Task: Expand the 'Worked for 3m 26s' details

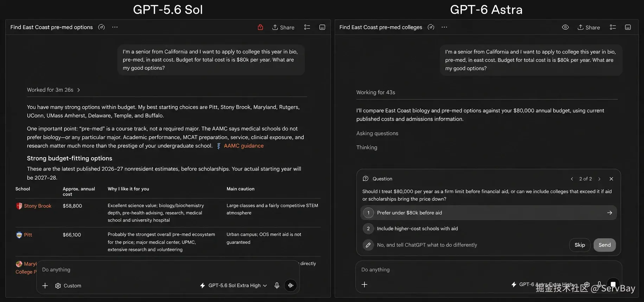Action: pos(53,90)
